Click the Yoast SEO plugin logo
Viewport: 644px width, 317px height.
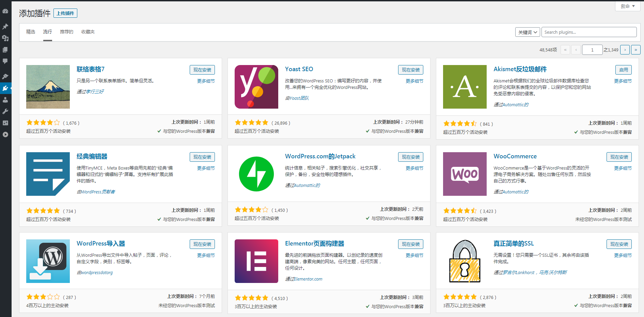tap(256, 87)
